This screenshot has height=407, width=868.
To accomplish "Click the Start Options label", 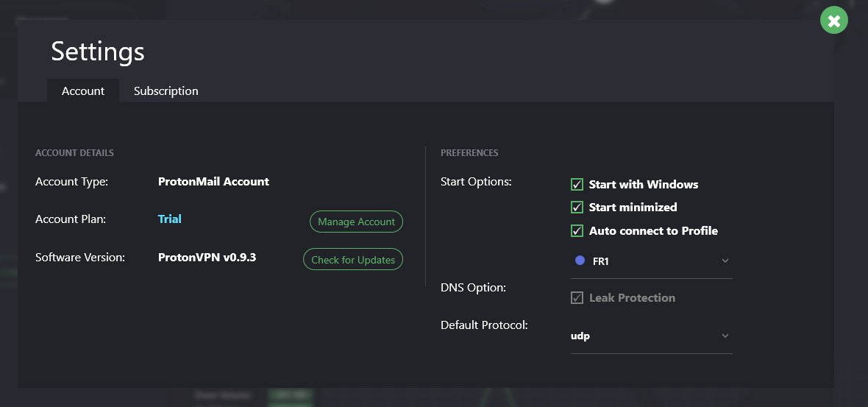I will pos(476,182).
